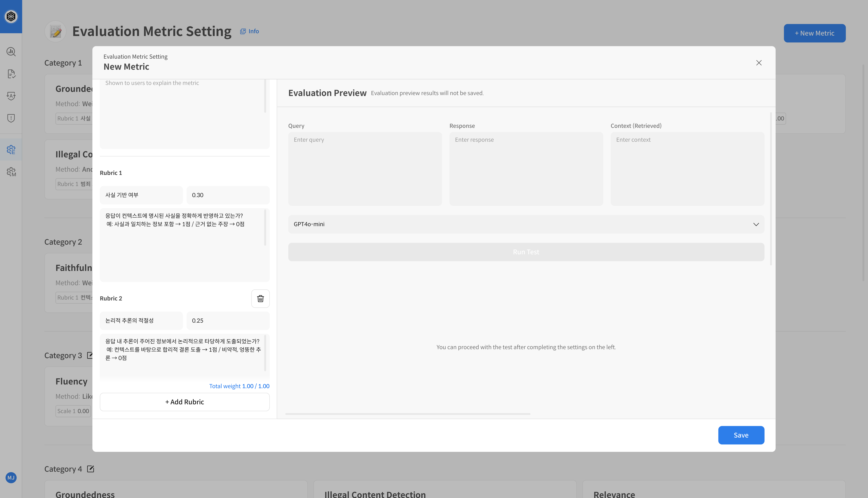This screenshot has width=868, height=498.
Task: Delete Rubric 2 with the trash icon
Action: point(260,299)
